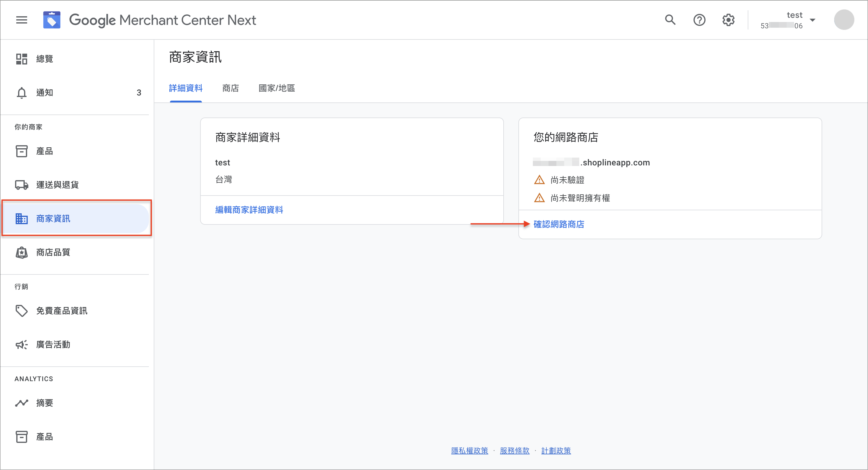Screen dimensions: 868x470
Task: Switch to the 商店 tab
Action: pyautogui.click(x=231, y=88)
